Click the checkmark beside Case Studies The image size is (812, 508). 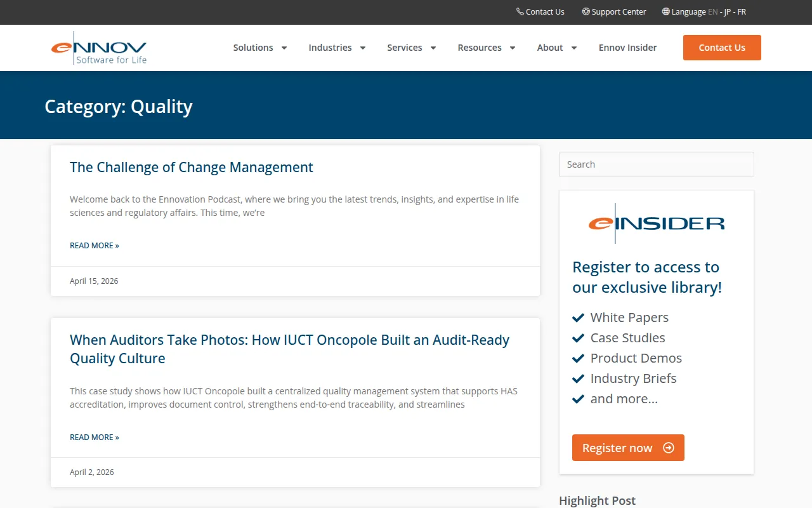pos(578,338)
